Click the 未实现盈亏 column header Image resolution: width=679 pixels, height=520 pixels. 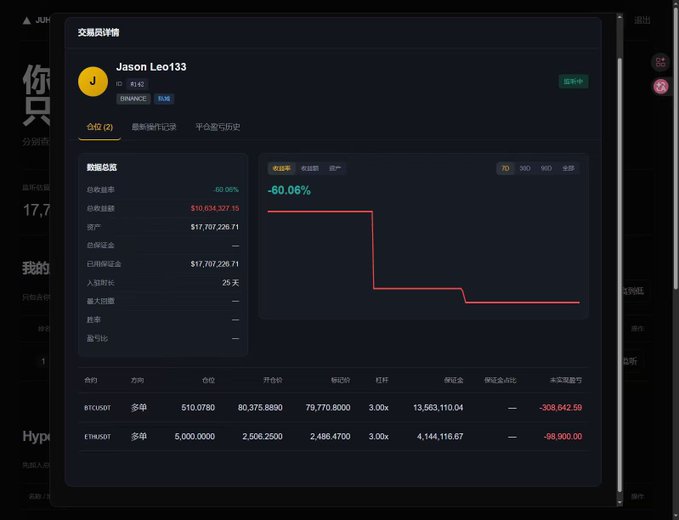tap(566, 380)
